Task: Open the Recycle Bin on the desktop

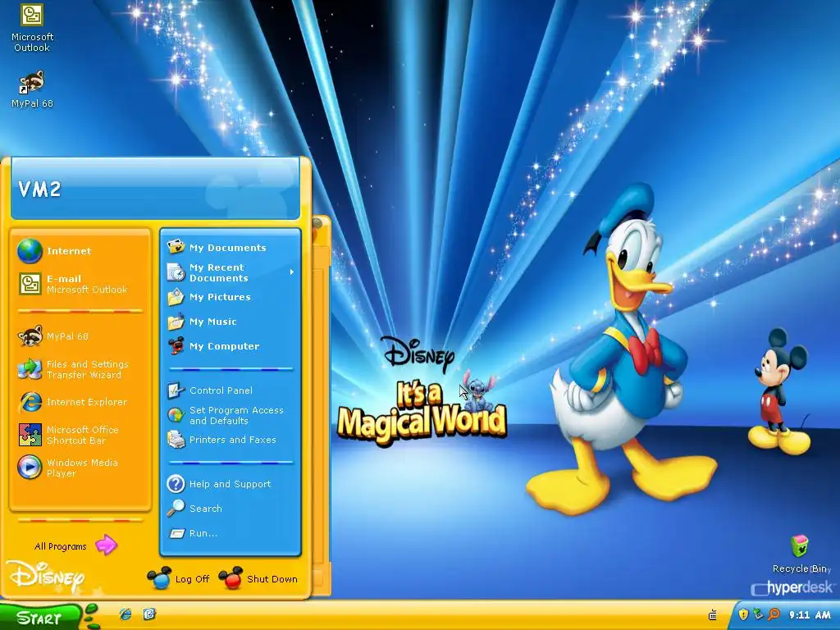Action: click(800, 553)
